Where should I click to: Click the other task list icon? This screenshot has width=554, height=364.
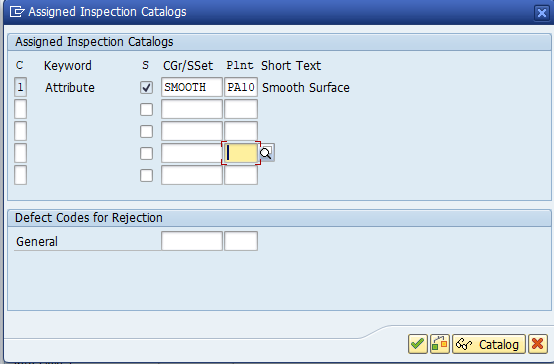pyautogui.click(x=440, y=344)
